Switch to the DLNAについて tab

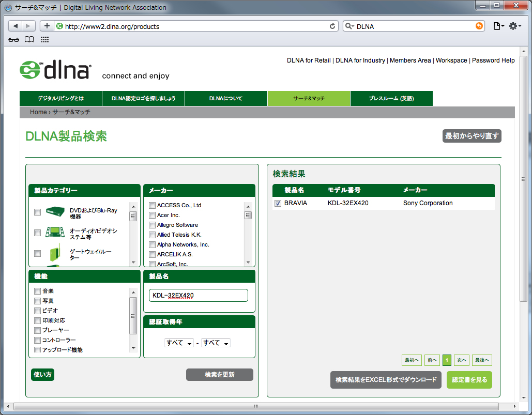[x=226, y=98]
